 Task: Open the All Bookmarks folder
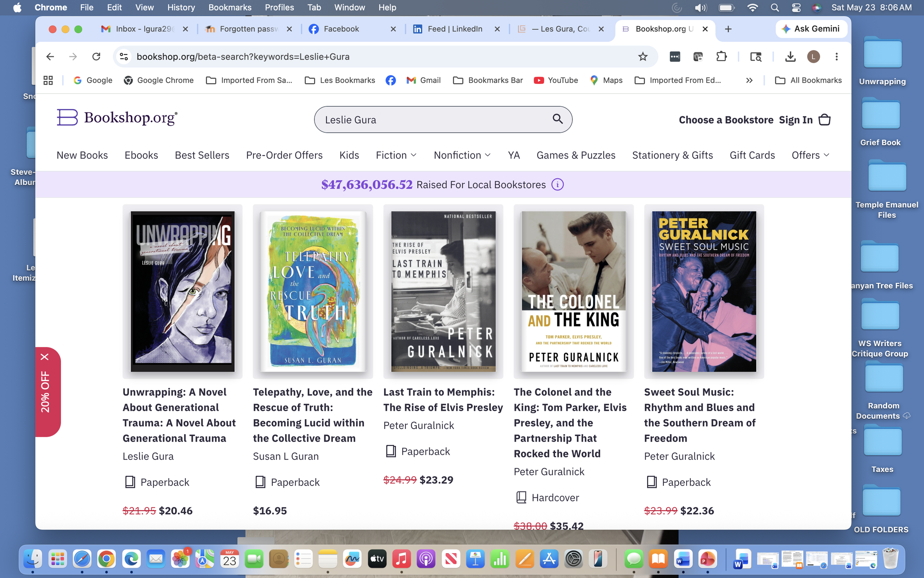coord(808,80)
